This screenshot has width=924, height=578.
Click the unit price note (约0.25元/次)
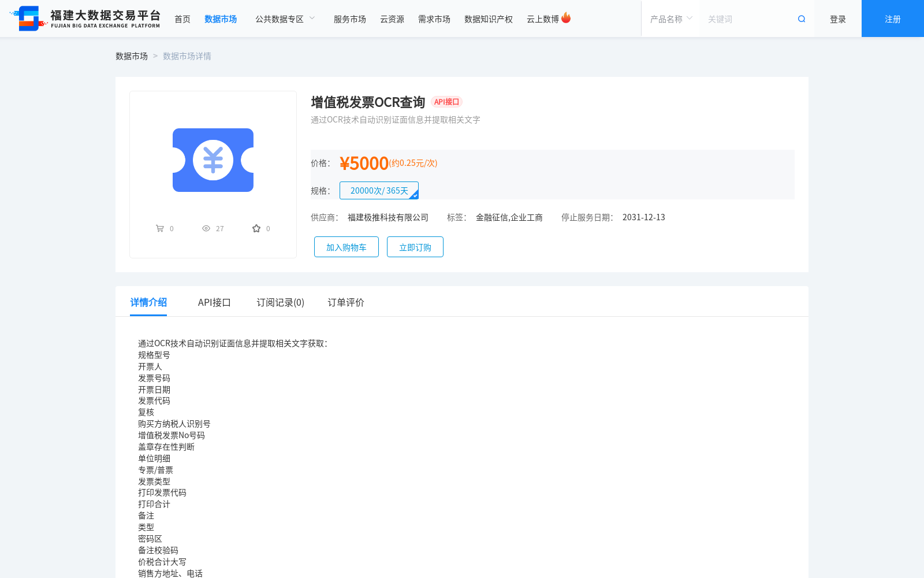(413, 163)
